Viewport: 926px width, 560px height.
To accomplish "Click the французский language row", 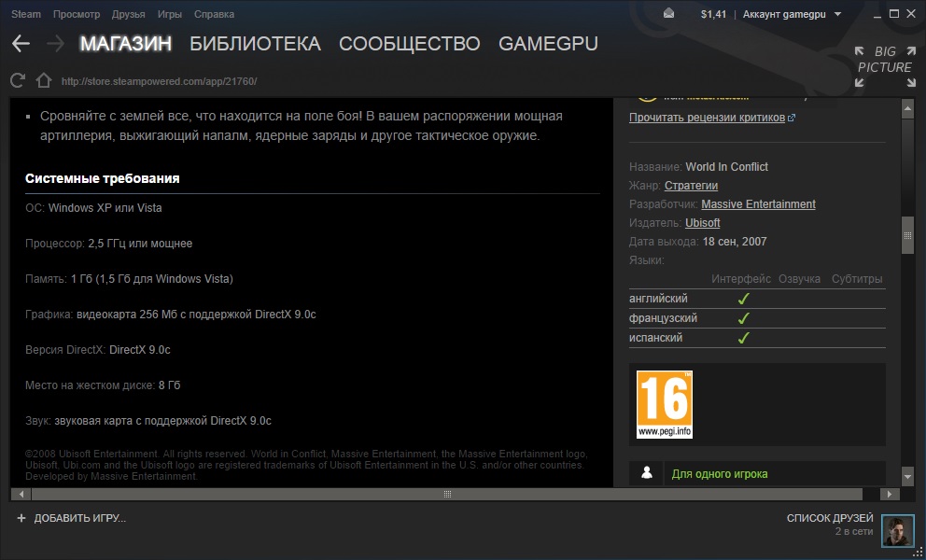I will [757, 318].
